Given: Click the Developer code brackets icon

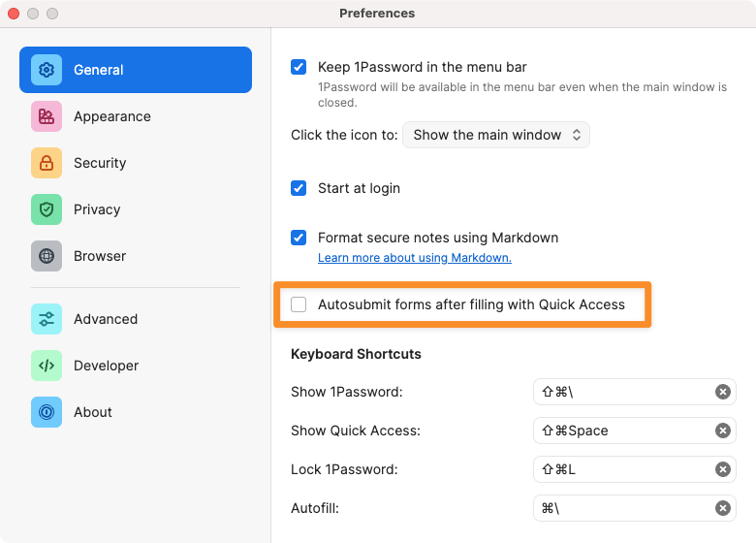Looking at the screenshot, I should [47, 366].
